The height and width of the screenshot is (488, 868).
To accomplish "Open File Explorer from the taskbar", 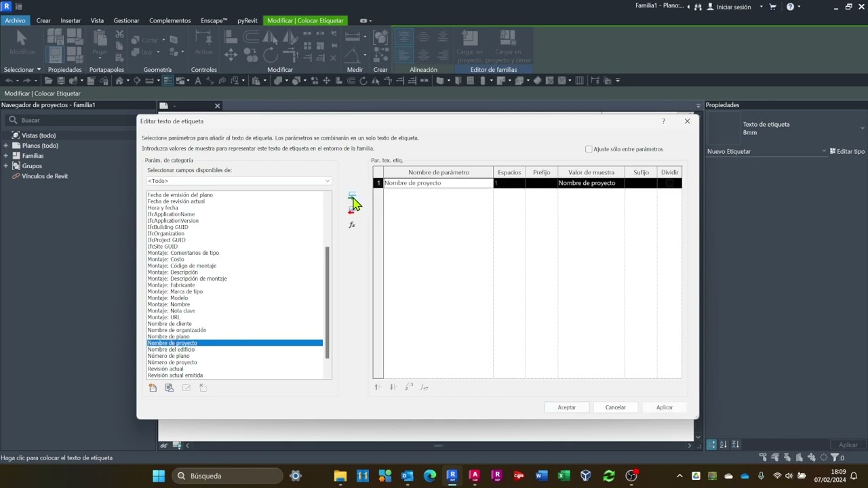I will [340, 476].
